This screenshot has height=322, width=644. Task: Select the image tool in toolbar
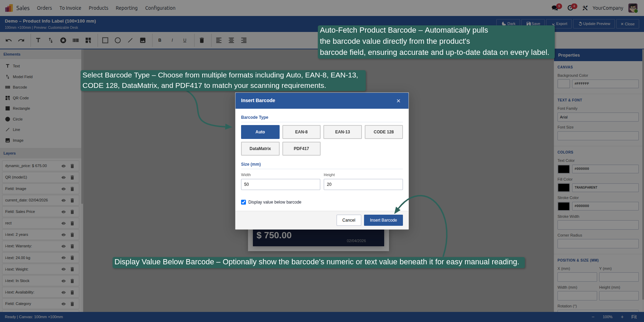[143, 40]
